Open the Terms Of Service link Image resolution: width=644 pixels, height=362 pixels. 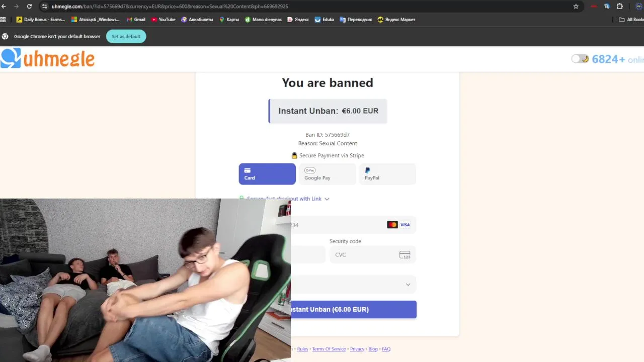(x=329, y=349)
